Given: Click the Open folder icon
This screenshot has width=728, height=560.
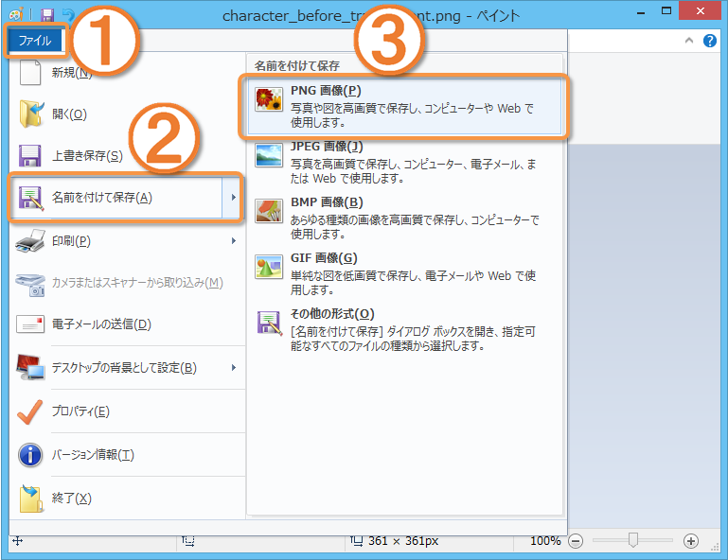Looking at the screenshot, I should pyautogui.click(x=31, y=114).
